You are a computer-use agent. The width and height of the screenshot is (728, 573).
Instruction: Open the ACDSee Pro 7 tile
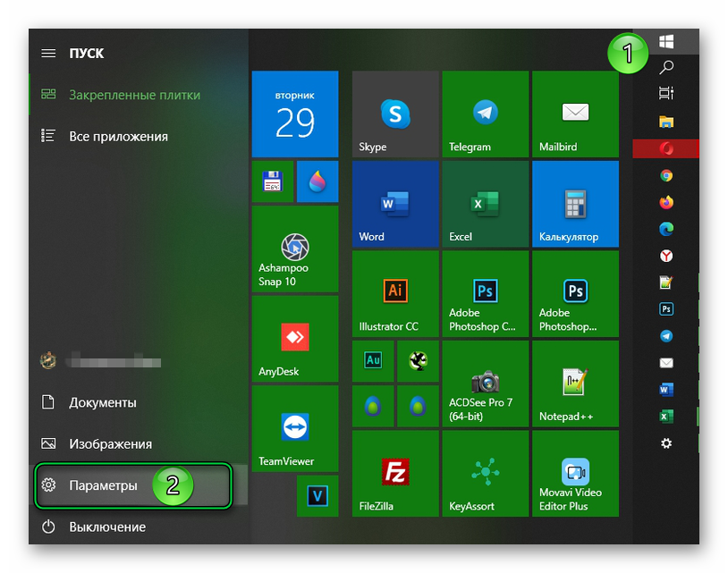tap(485, 383)
